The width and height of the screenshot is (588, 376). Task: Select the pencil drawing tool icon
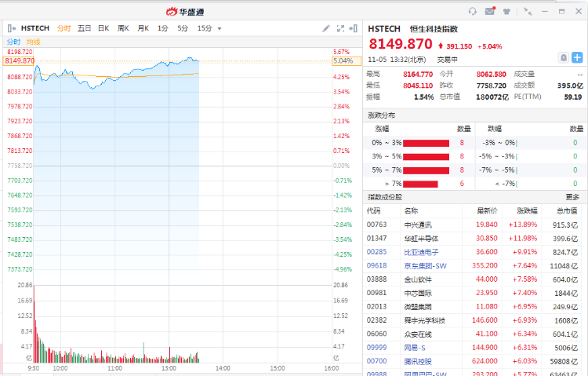click(x=326, y=28)
